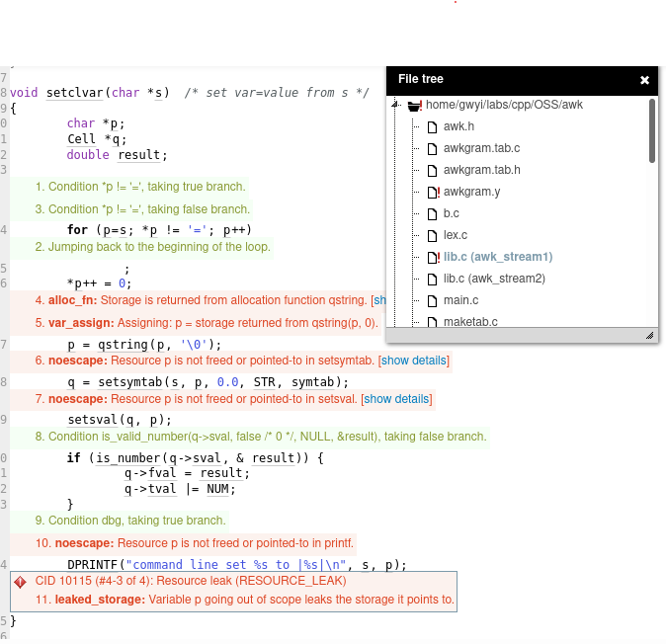Open awkgram.tab.c in the file tree
Screen dimensions: 666x644
coord(481,148)
